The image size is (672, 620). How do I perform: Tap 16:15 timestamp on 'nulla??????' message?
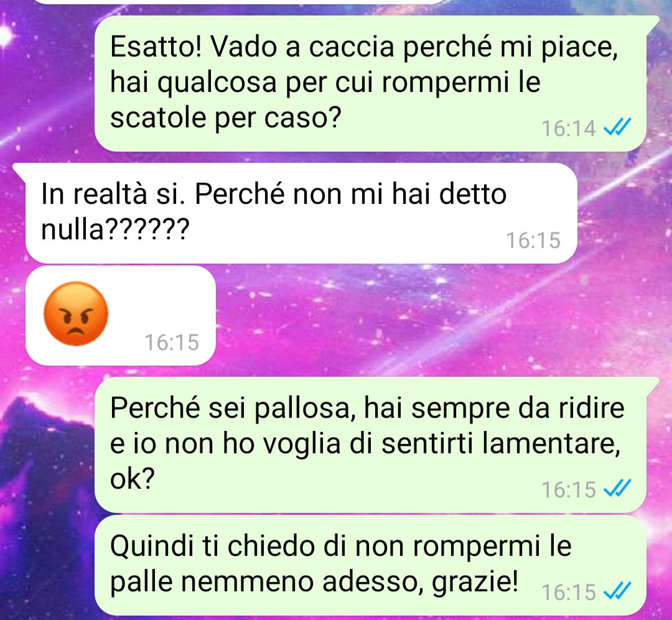534,240
